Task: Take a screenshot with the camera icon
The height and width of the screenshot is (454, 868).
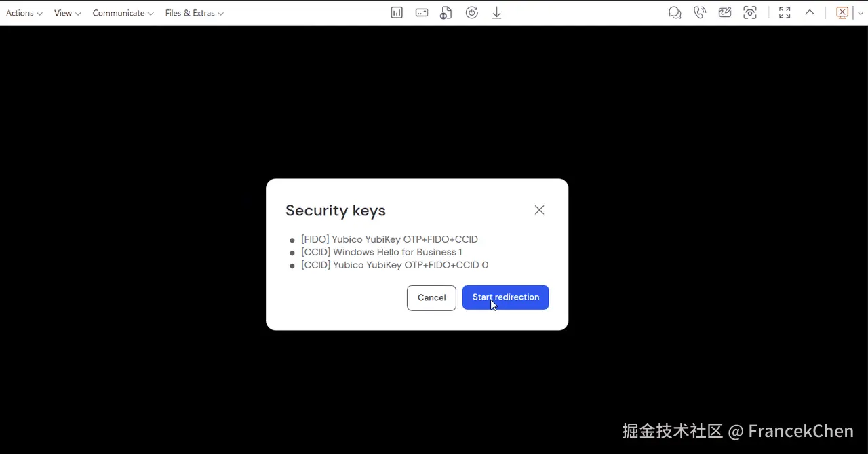Action: pyautogui.click(x=750, y=13)
